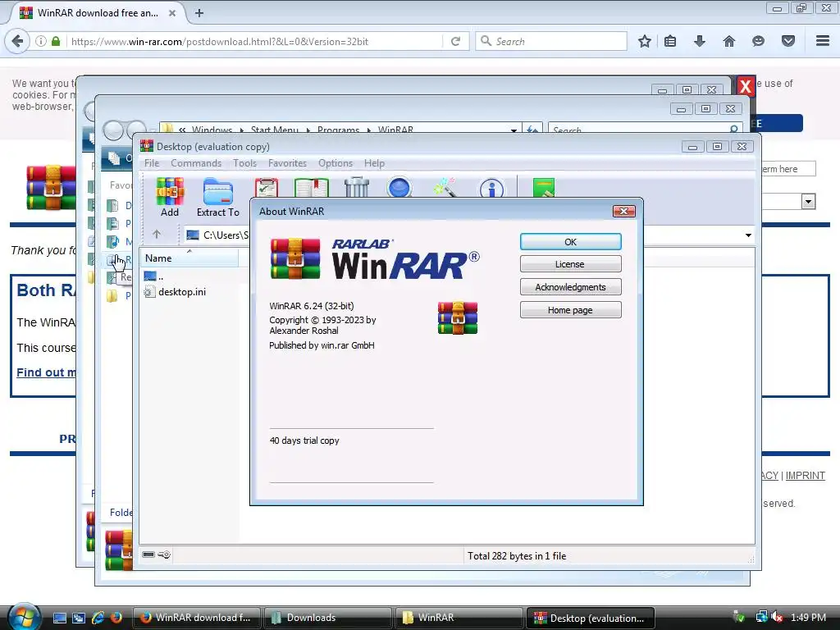Click the 'Find out m' link
Image resolution: width=840 pixels, height=630 pixels.
(x=46, y=372)
